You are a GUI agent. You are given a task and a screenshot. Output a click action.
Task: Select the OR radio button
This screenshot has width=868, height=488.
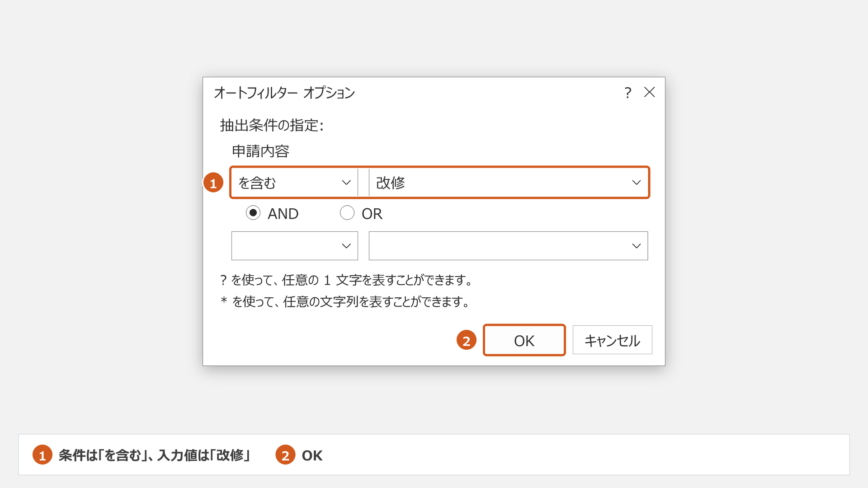(x=347, y=213)
